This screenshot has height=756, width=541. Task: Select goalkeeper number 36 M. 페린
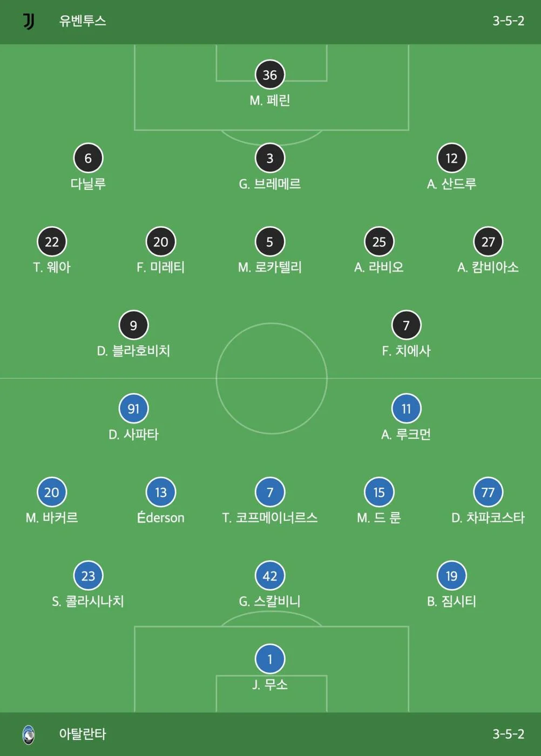[x=269, y=74]
